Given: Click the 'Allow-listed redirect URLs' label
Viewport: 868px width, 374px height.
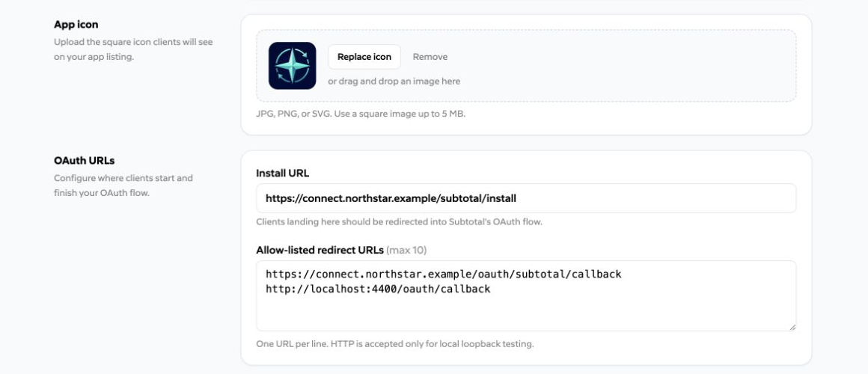Looking at the screenshot, I should [320, 250].
